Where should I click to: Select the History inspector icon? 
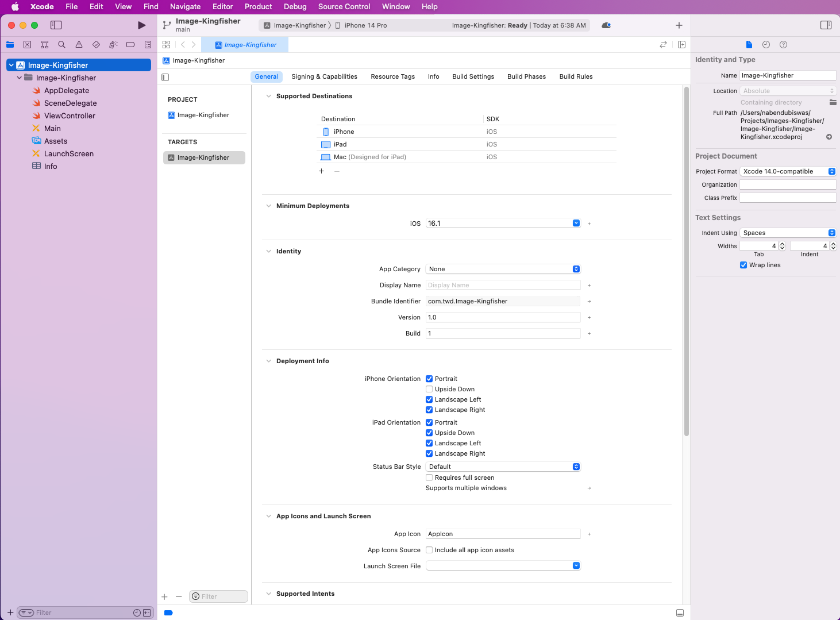point(766,45)
